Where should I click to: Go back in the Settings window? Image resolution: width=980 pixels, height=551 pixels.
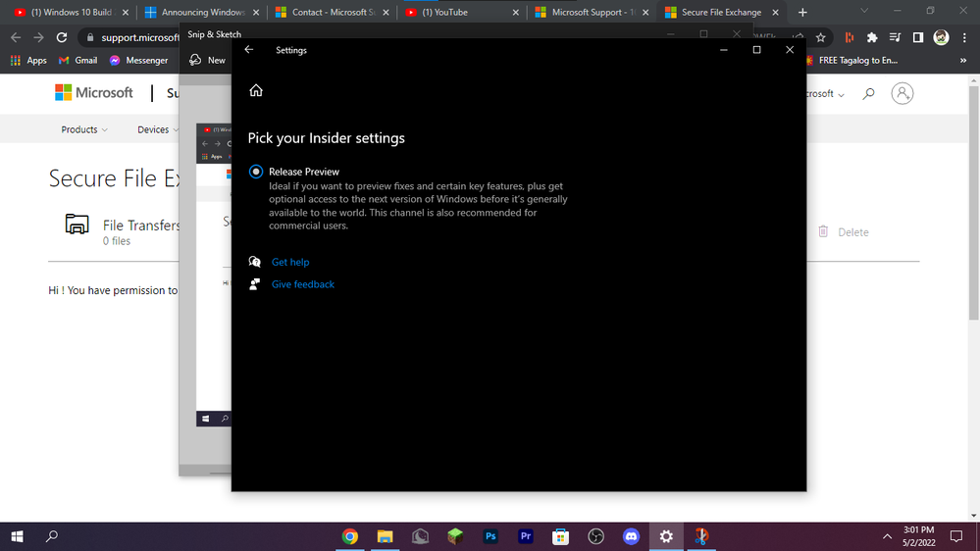[x=249, y=50]
